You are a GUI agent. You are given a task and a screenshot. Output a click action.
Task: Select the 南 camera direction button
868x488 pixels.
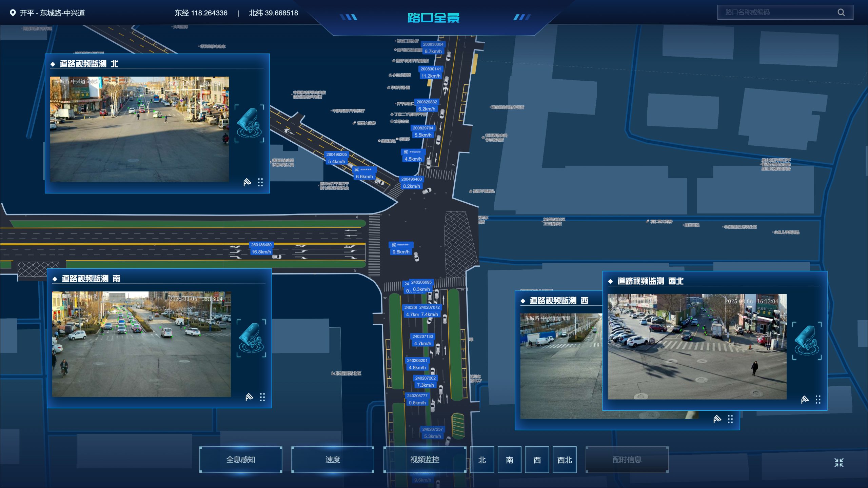click(x=509, y=460)
